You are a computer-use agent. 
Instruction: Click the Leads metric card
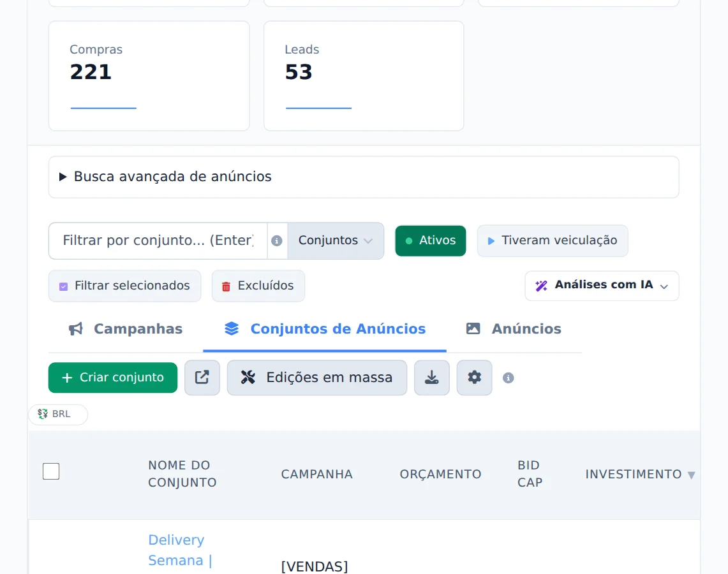(x=364, y=76)
